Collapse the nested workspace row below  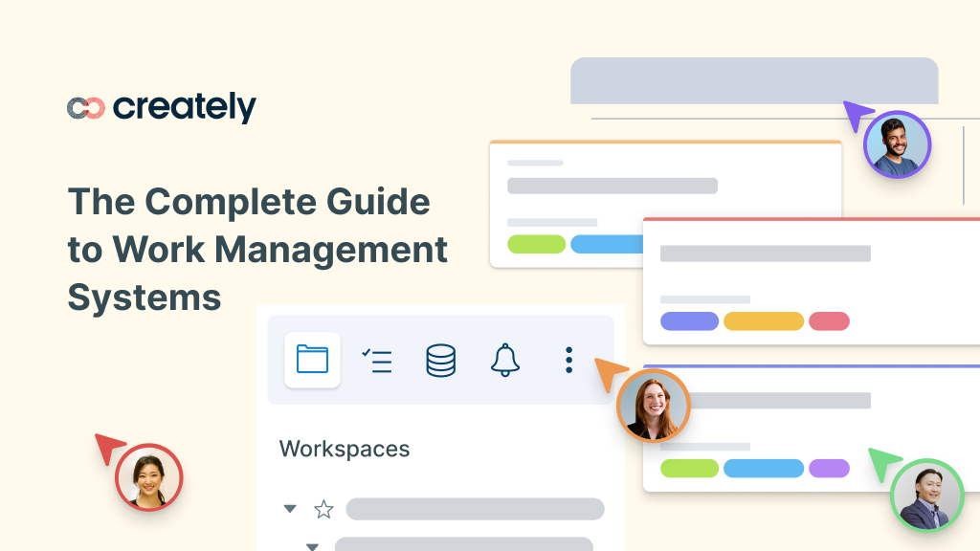coord(311,545)
